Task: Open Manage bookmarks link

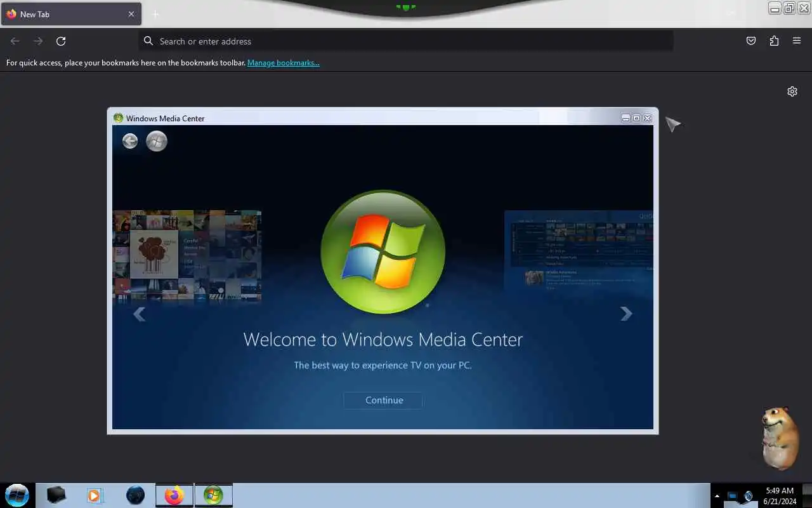Action: click(284, 63)
